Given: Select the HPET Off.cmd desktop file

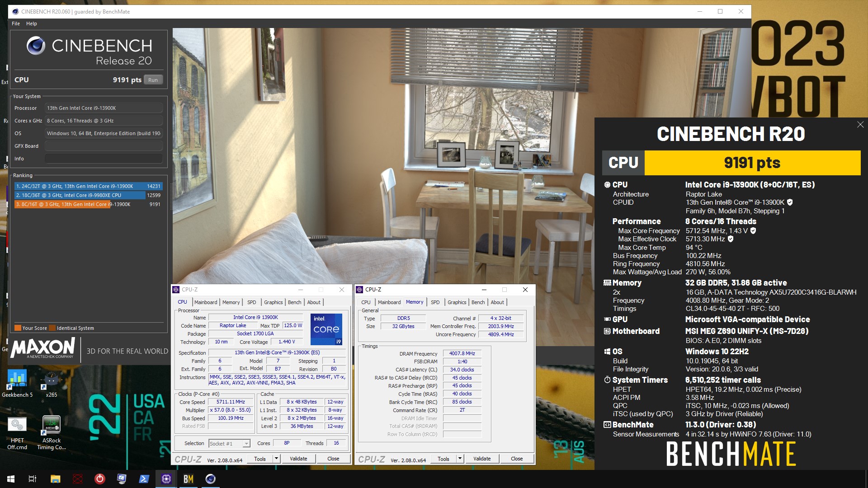Looking at the screenshot, I should pos(17,433).
